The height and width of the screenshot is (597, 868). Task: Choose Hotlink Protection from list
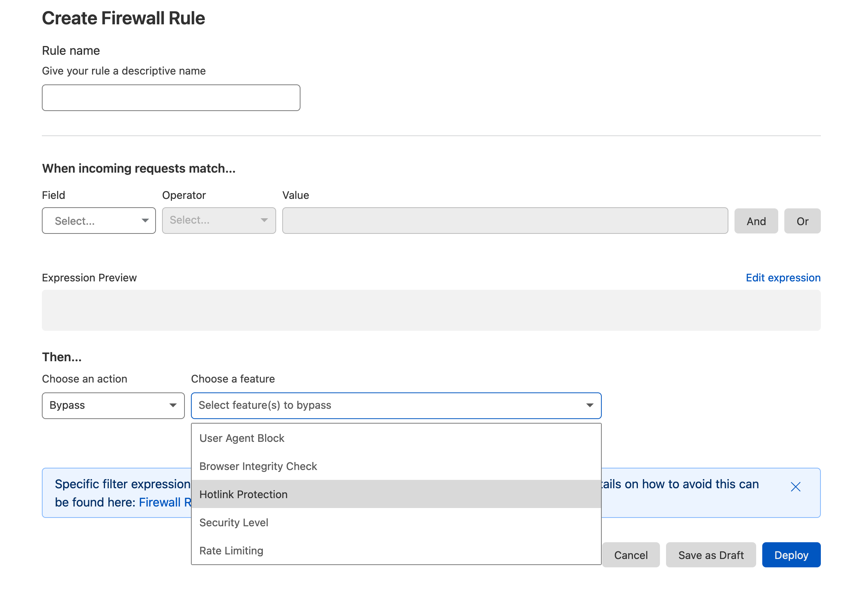[x=243, y=494]
